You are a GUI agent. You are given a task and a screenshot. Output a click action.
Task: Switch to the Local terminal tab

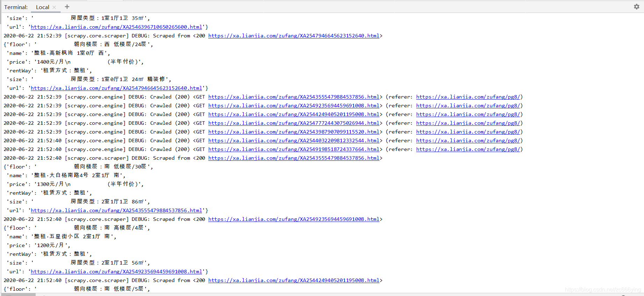43,7
